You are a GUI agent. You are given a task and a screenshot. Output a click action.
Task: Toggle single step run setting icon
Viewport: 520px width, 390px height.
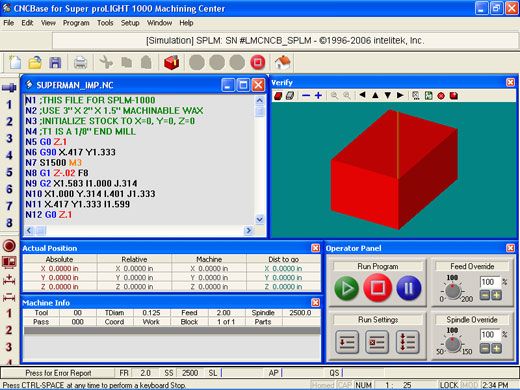tap(347, 342)
